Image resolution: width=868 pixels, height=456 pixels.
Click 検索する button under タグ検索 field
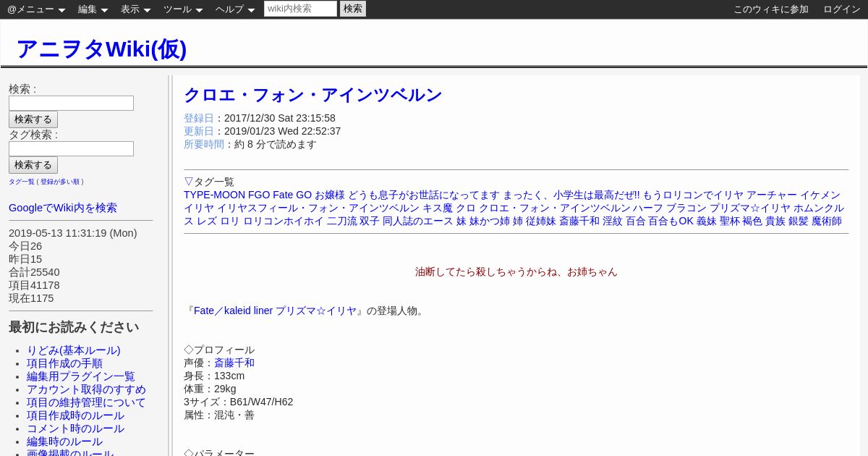[33, 165]
